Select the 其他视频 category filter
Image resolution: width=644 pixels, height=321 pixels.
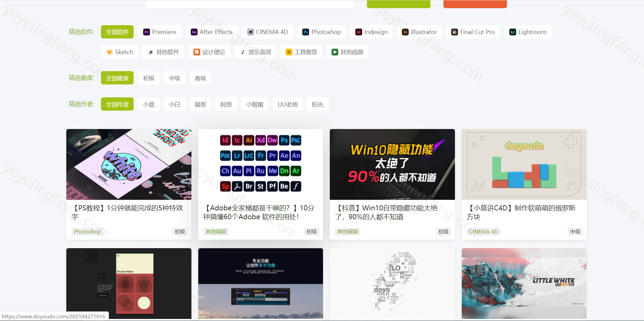[x=348, y=52]
